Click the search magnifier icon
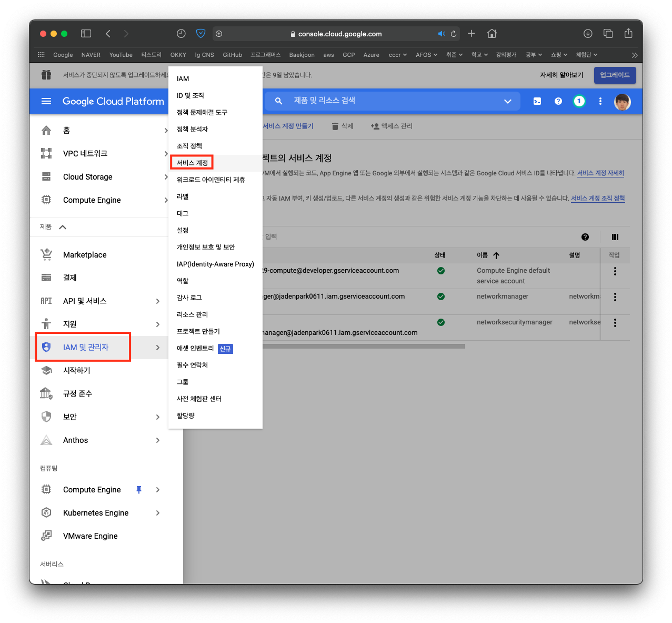Image resolution: width=672 pixels, height=623 pixels. coord(279,101)
